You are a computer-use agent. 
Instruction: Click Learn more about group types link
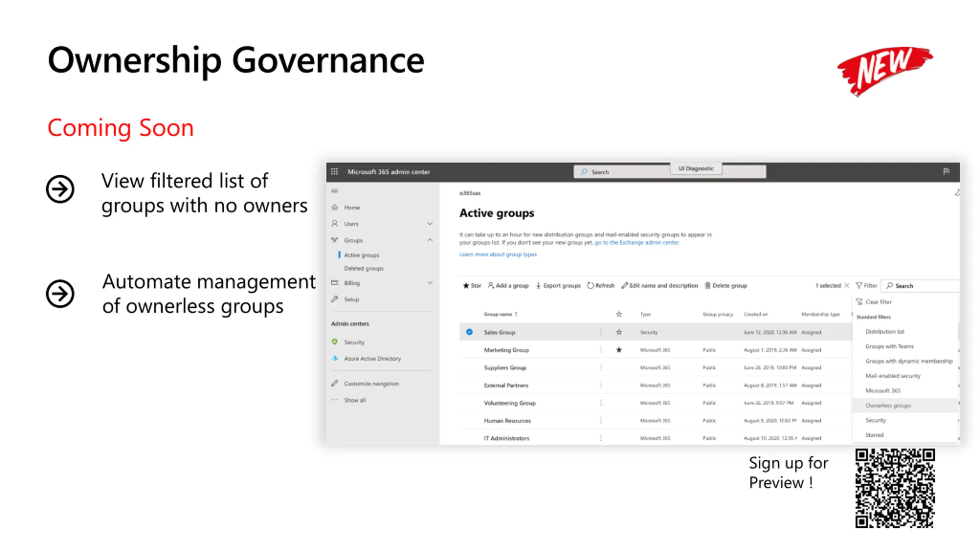[x=498, y=254]
